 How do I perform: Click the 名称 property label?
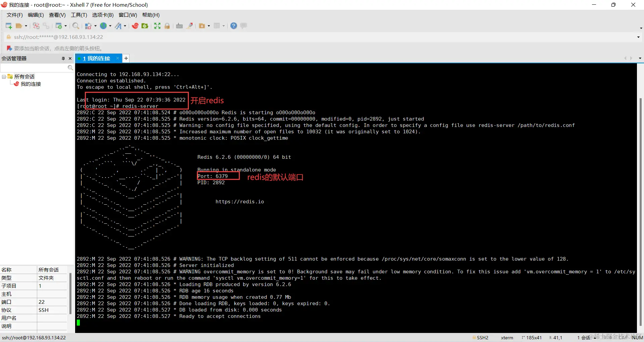pyautogui.click(x=6, y=270)
